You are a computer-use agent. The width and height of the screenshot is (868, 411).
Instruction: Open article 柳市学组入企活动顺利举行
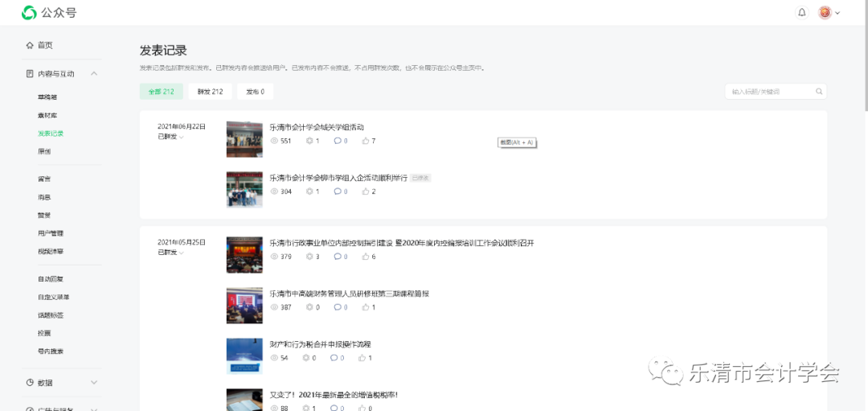pyautogui.click(x=338, y=178)
